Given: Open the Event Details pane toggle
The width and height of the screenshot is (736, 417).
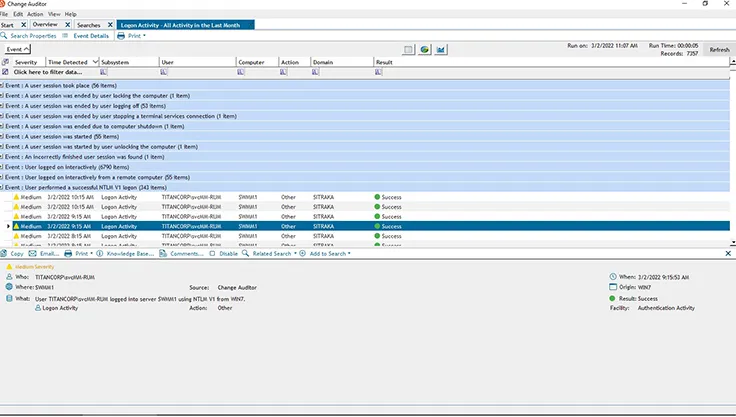Looking at the screenshot, I should coord(86,36).
